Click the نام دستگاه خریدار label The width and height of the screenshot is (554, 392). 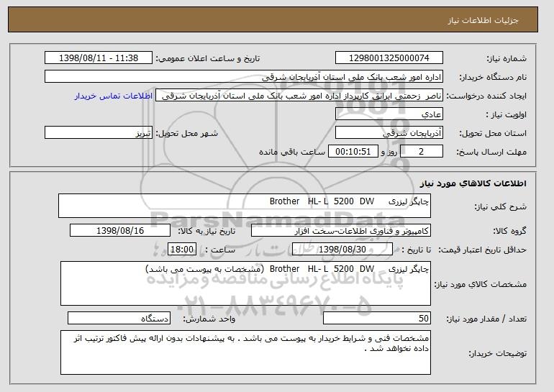[x=493, y=78]
